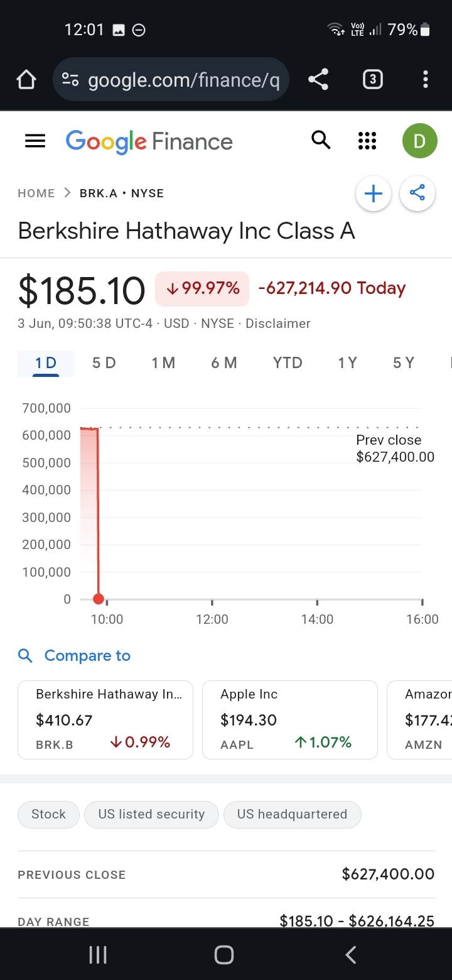
Task: Click the US listed security chip
Action: tap(151, 814)
